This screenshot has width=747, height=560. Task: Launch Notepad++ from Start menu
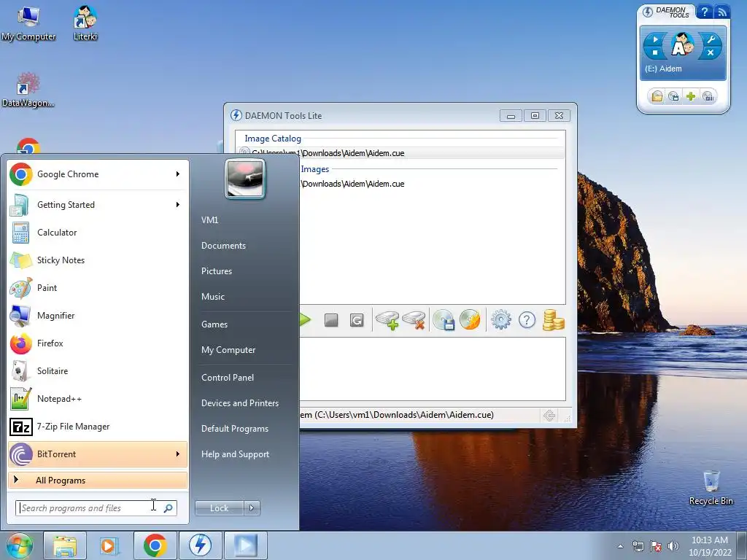coord(97,399)
